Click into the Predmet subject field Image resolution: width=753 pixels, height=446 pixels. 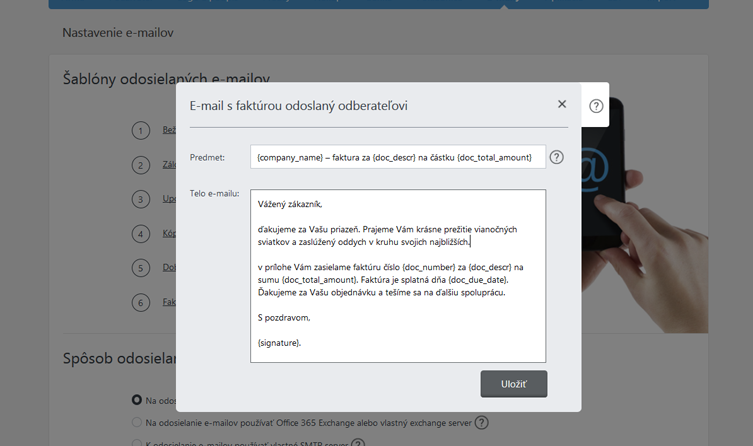(x=398, y=157)
